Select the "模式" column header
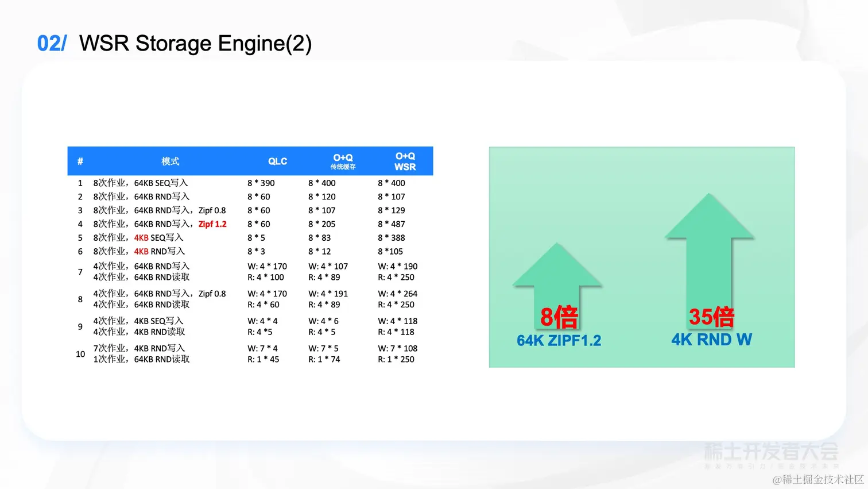This screenshot has height=489, width=868. 170,161
